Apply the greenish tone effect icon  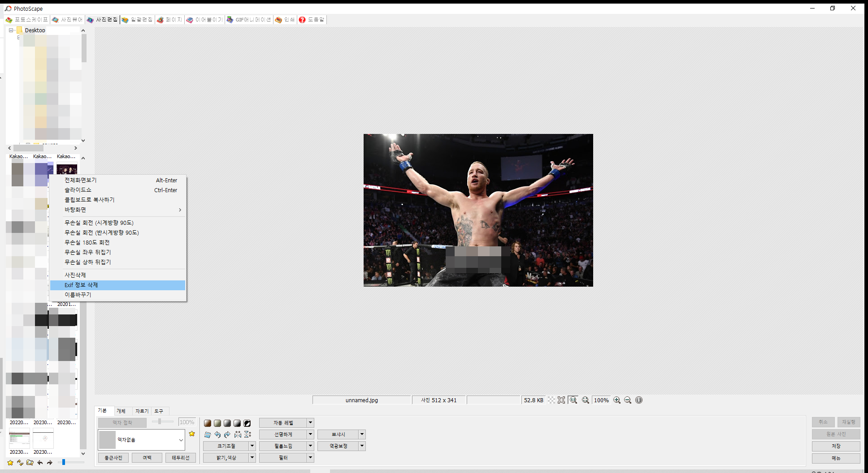click(x=217, y=423)
